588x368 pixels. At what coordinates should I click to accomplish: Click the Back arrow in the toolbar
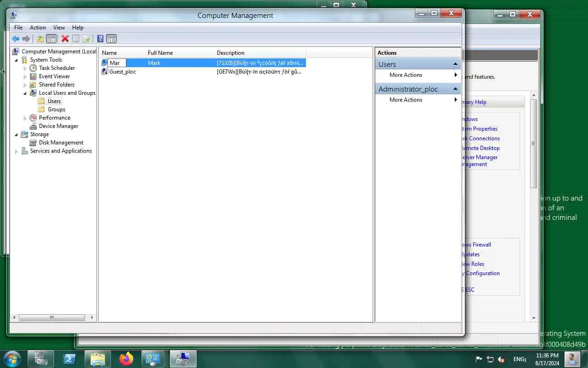tap(16, 39)
